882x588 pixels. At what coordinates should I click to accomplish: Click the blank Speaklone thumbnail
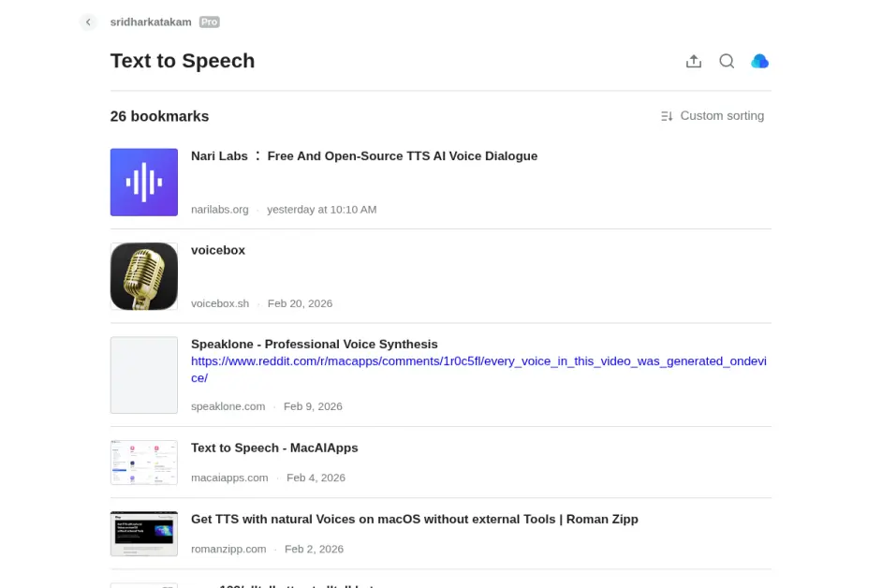pyautogui.click(x=144, y=375)
